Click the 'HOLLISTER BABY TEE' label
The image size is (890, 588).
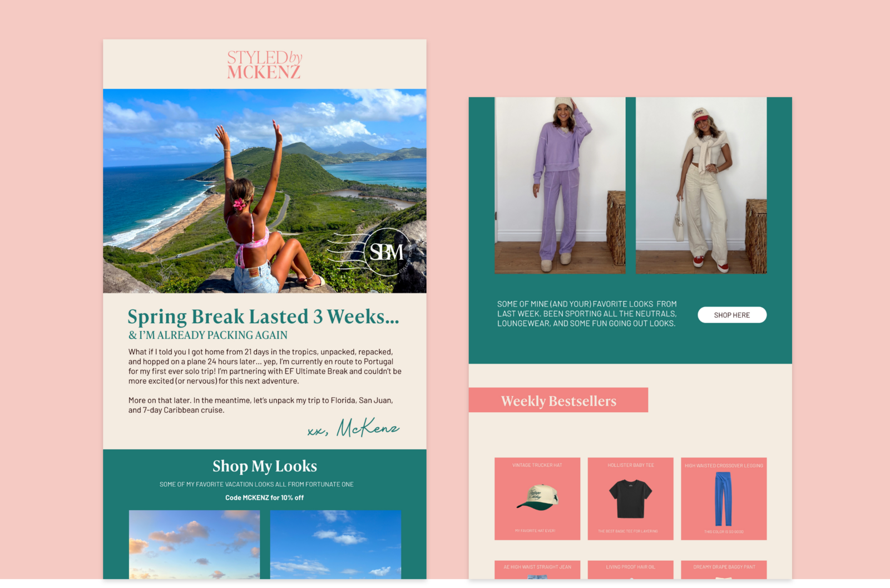coord(631,465)
